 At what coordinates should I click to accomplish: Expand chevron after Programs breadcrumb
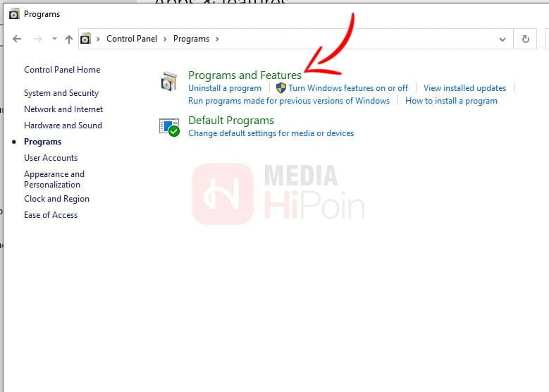[217, 39]
